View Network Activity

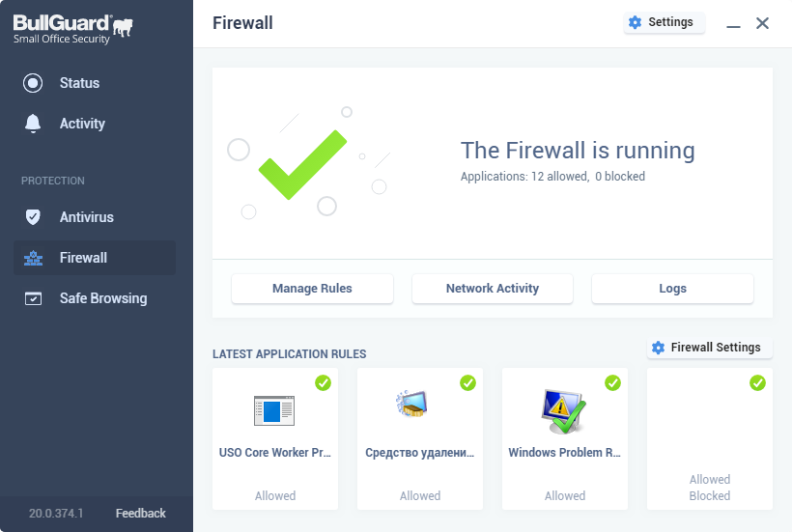(x=493, y=289)
